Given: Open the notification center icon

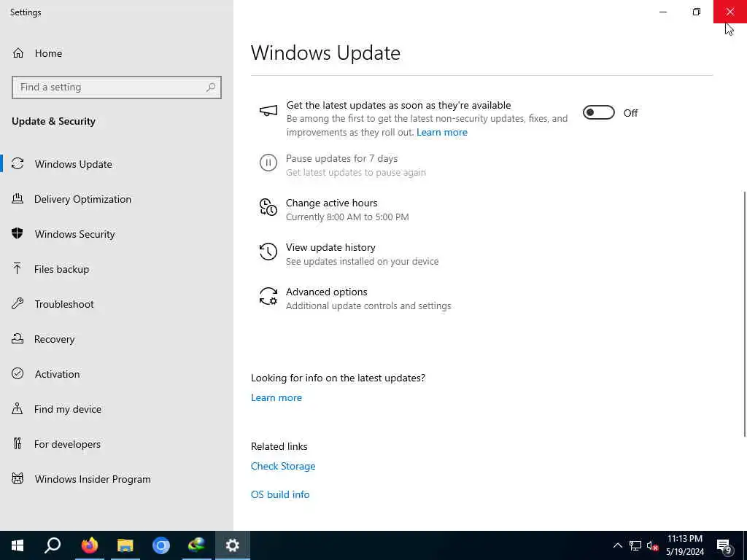Looking at the screenshot, I should tap(724, 547).
